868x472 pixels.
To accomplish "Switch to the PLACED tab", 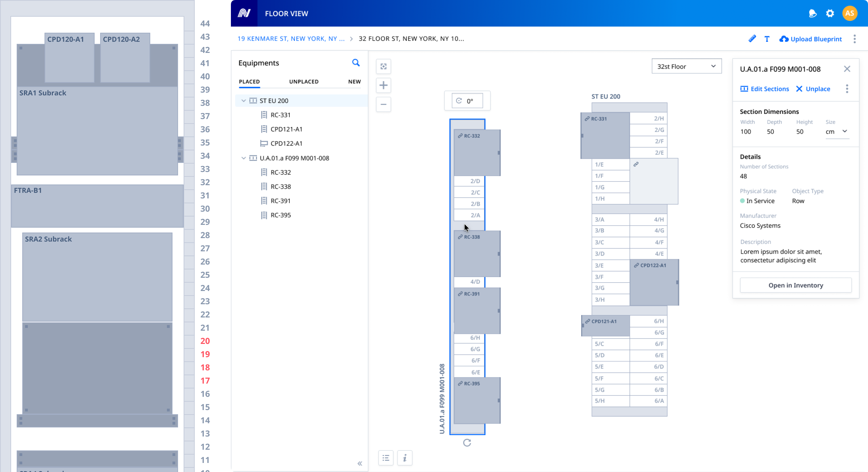I will point(249,81).
